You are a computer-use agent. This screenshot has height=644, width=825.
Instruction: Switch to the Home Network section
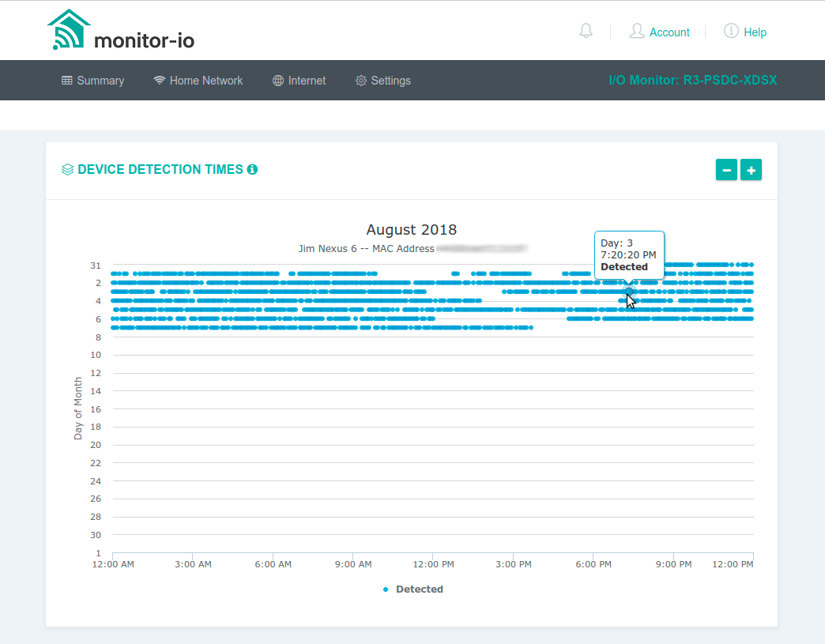pos(198,80)
